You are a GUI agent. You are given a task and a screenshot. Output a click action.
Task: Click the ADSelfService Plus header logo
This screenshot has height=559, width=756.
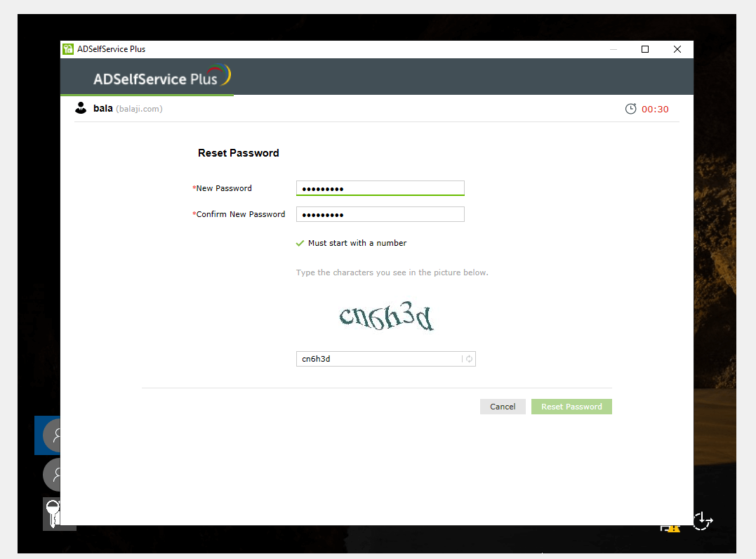(162, 77)
